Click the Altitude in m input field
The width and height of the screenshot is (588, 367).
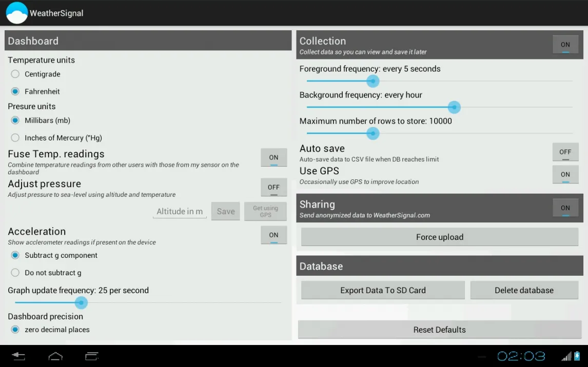[180, 212]
